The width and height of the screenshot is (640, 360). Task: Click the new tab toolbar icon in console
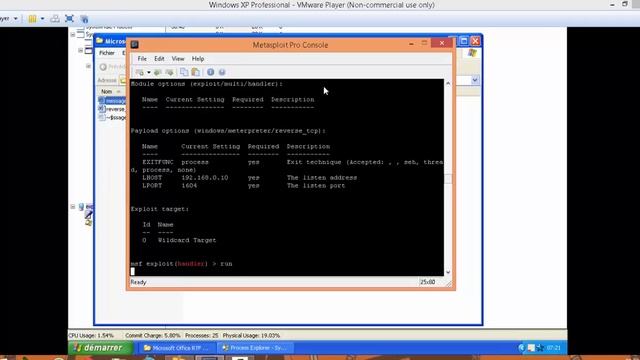tap(140, 72)
